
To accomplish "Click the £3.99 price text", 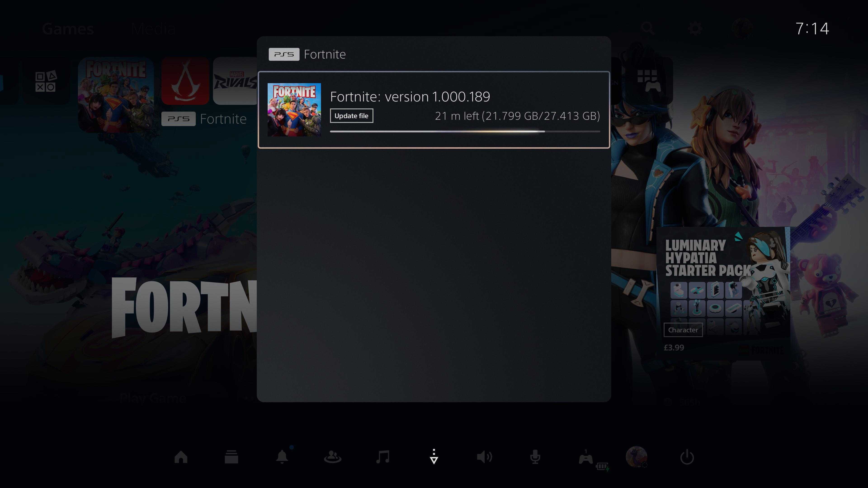I will coord(674,347).
